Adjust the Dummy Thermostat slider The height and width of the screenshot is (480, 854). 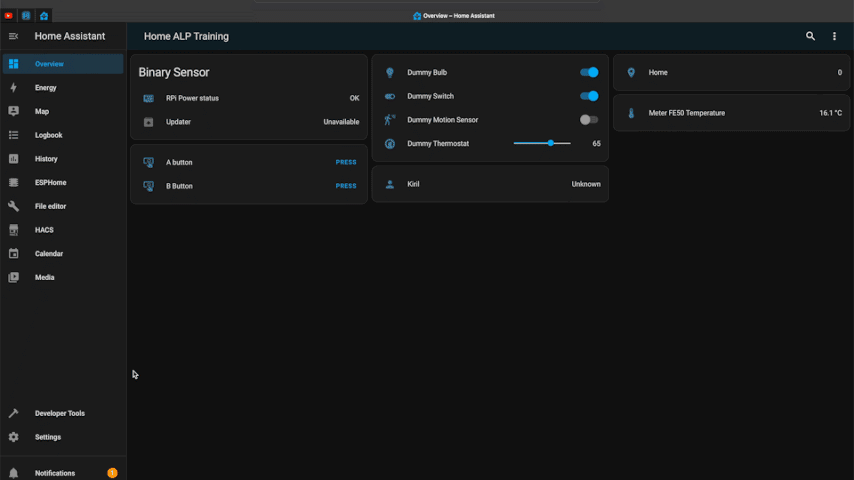542,143
